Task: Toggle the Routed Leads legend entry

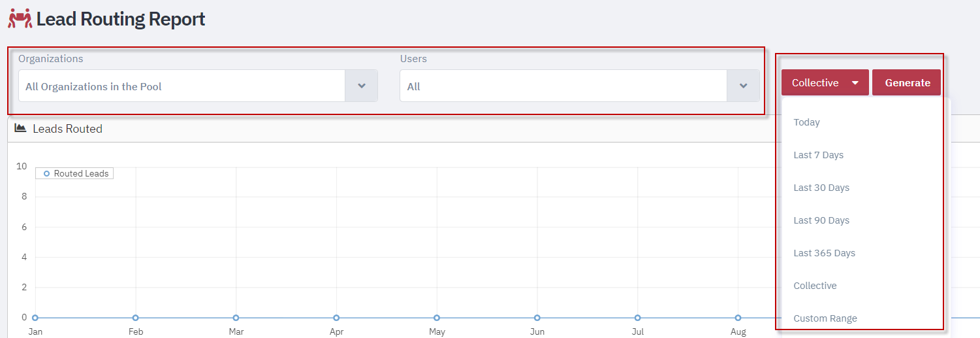Action: (74, 173)
